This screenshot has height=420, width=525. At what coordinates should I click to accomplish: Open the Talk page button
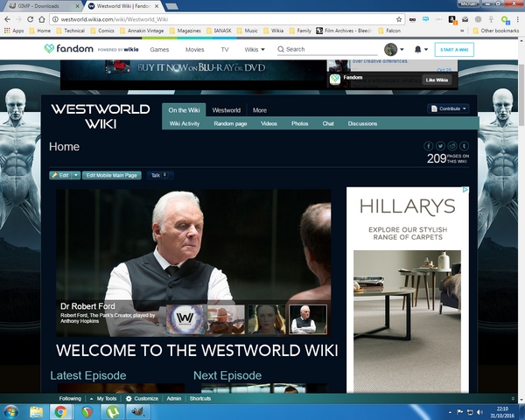coord(160,176)
